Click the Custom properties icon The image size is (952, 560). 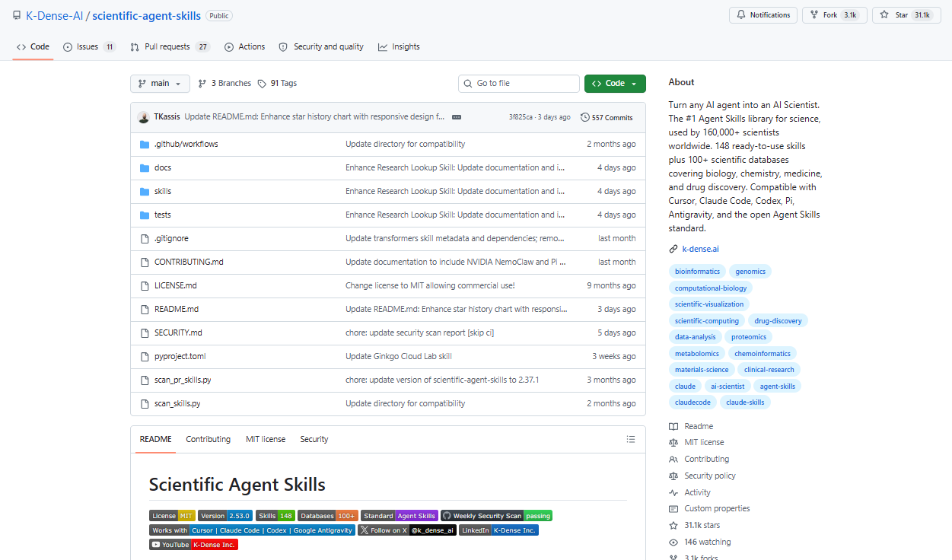pyautogui.click(x=673, y=508)
